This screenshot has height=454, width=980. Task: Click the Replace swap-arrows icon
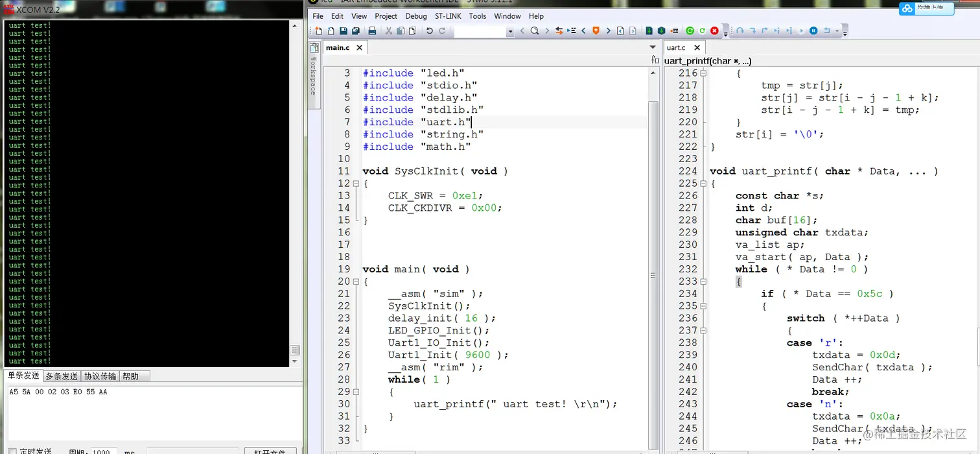click(559, 30)
